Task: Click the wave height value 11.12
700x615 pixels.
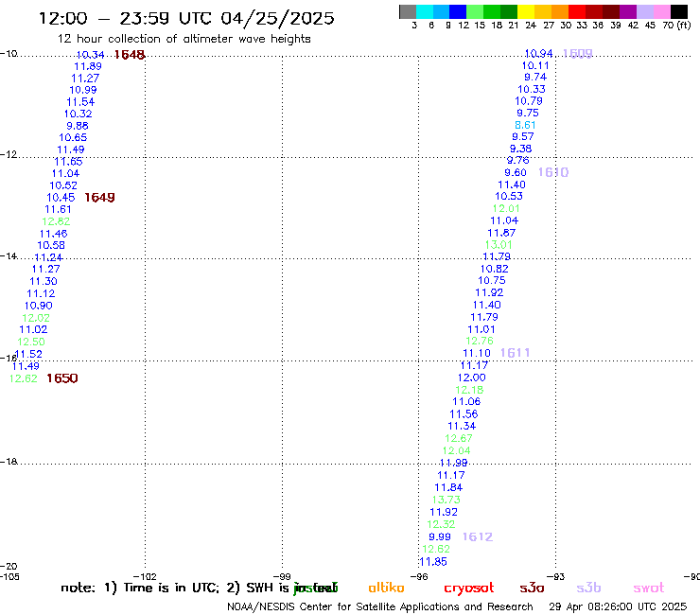Action: click(41, 293)
